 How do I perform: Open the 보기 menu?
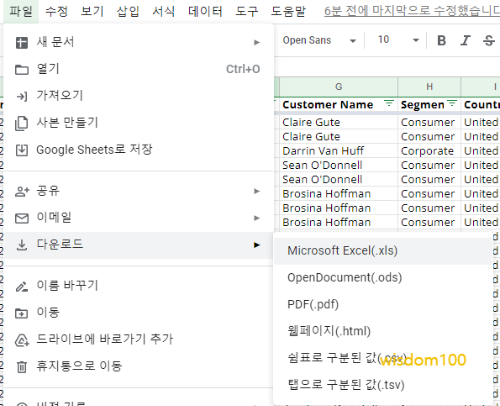(x=92, y=11)
